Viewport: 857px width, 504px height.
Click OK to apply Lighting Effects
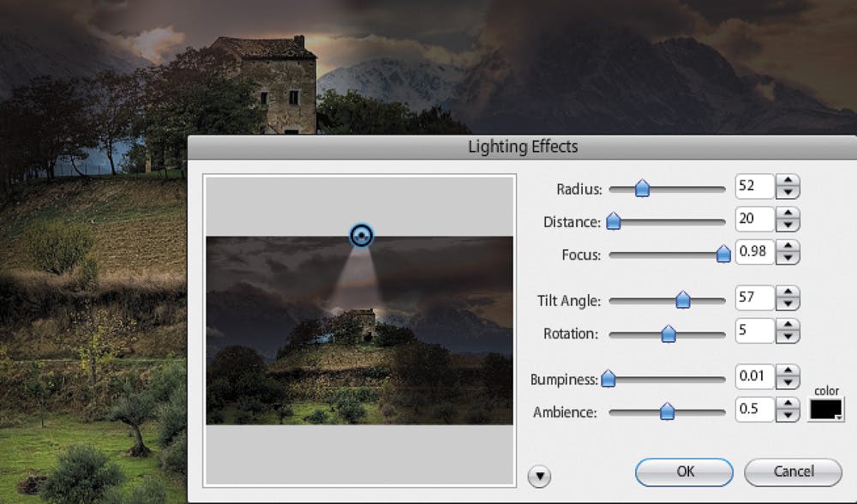pyautogui.click(x=684, y=471)
